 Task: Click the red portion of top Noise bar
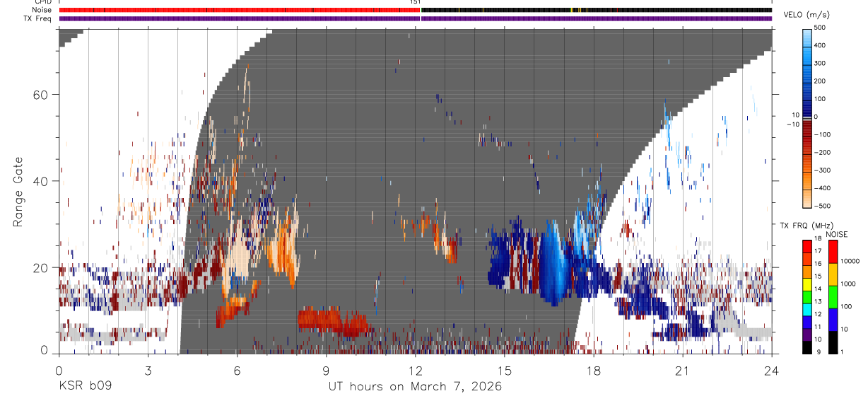[239, 11]
